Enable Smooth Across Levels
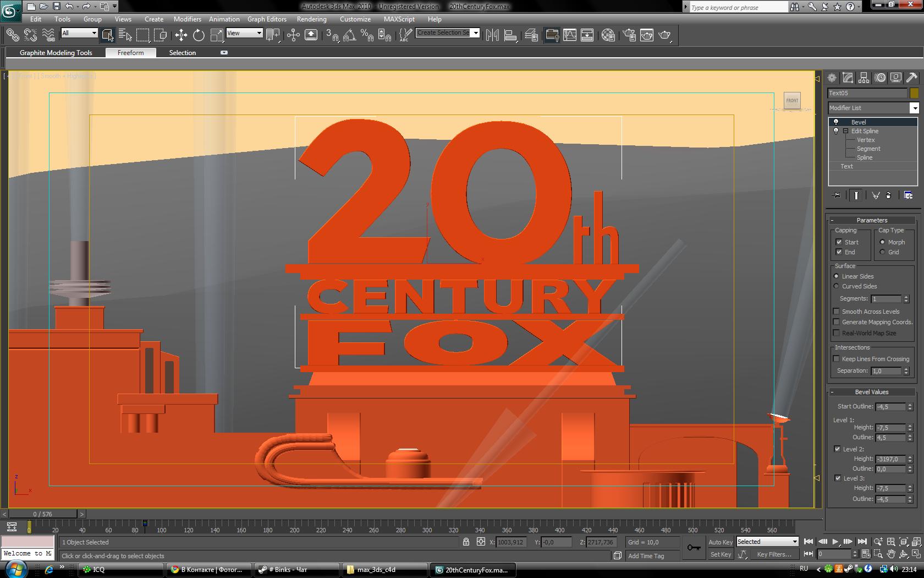 point(837,312)
